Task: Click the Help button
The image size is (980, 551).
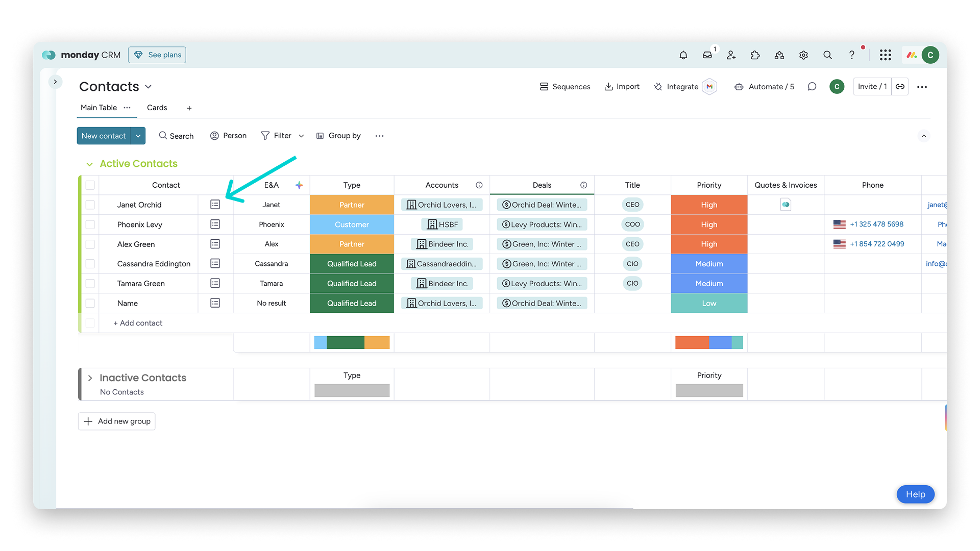Action: (915, 494)
